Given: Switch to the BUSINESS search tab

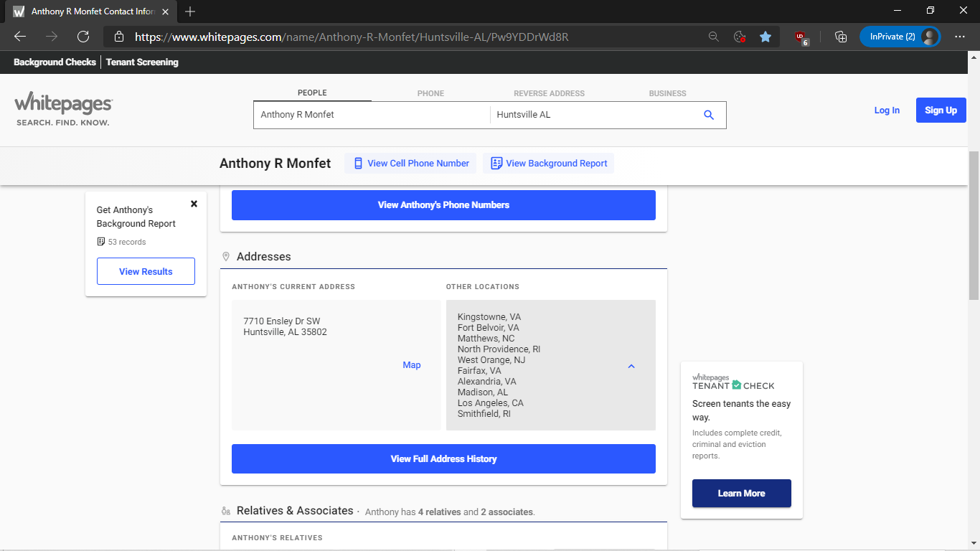Looking at the screenshot, I should pos(667,93).
